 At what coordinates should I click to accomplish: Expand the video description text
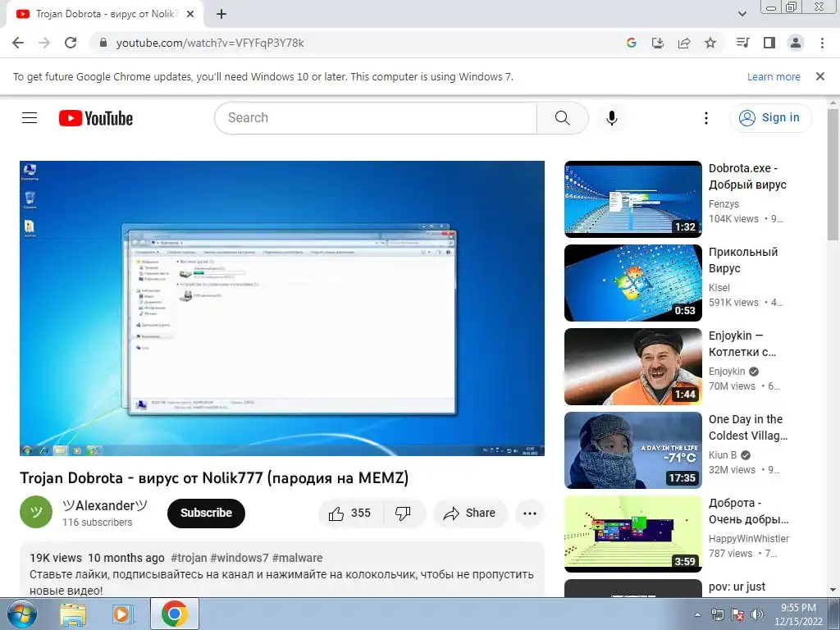[x=282, y=582]
